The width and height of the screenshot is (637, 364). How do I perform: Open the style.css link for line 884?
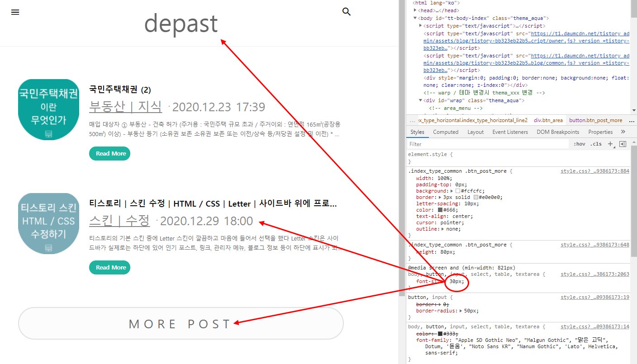[595, 171]
